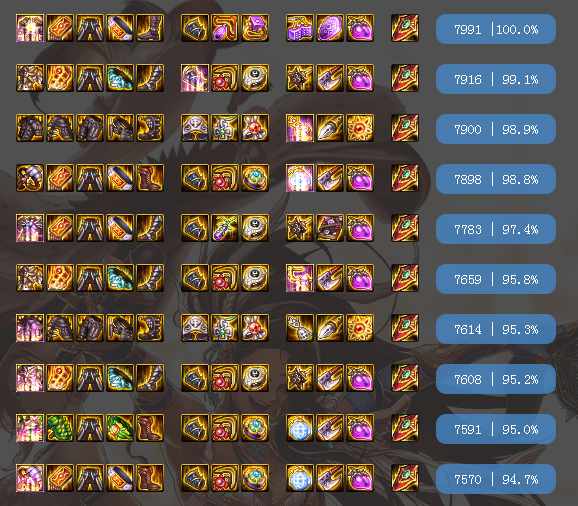Open the 7991 | 100.0% result

coord(496,29)
